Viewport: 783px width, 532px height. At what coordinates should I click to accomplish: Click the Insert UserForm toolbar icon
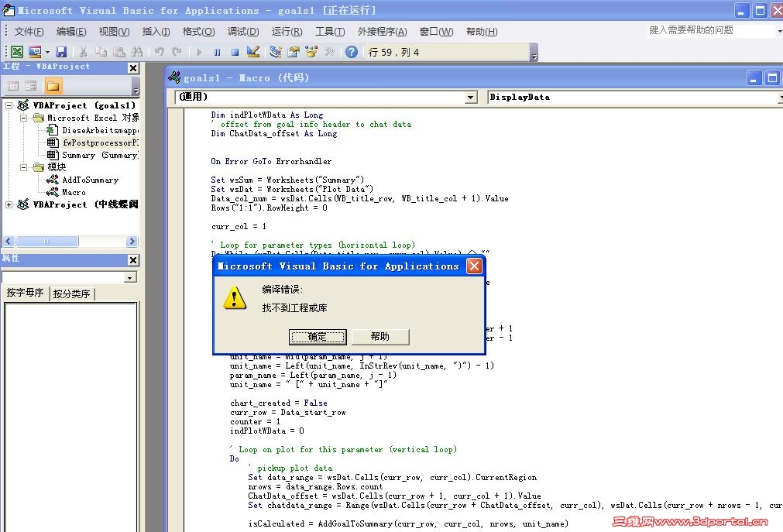point(34,51)
